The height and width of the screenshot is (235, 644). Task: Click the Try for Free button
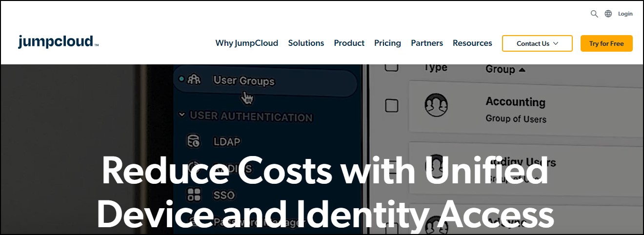(x=606, y=43)
